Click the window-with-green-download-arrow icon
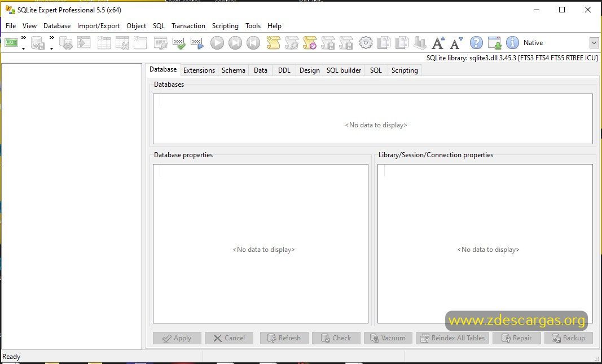This screenshot has width=602, height=364. 494,43
